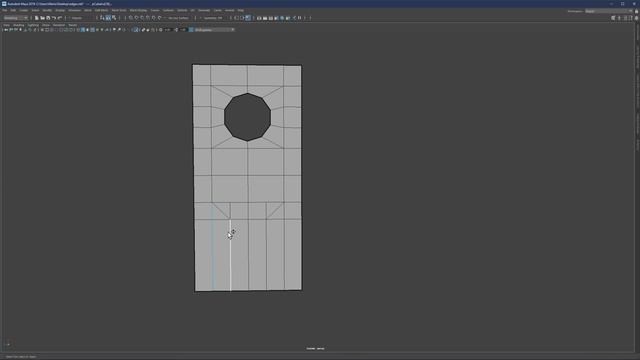
Task: Open the Mesh Tools menu
Action: [119, 10]
